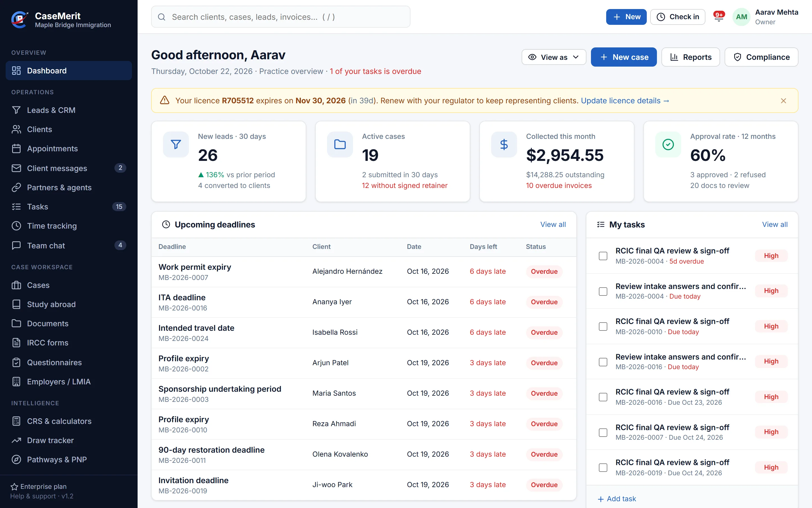
Task: Follow Update licence details link
Action: tap(625, 101)
